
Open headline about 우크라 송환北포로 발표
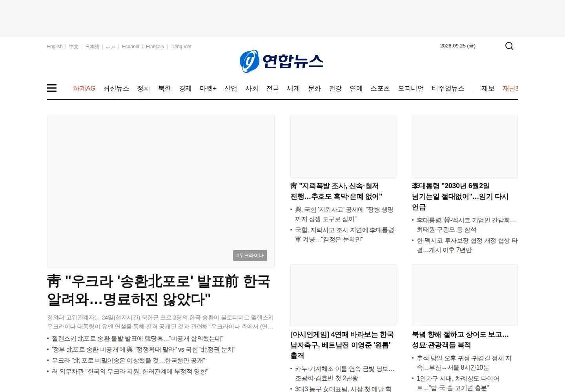[x=159, y=290]
